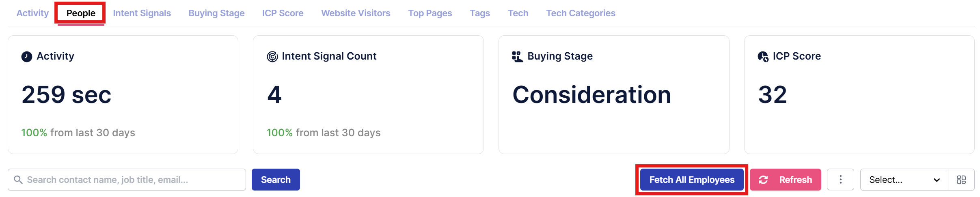Click the Intent Signal Count target icon
980x197 pixels.
(272, 56)
